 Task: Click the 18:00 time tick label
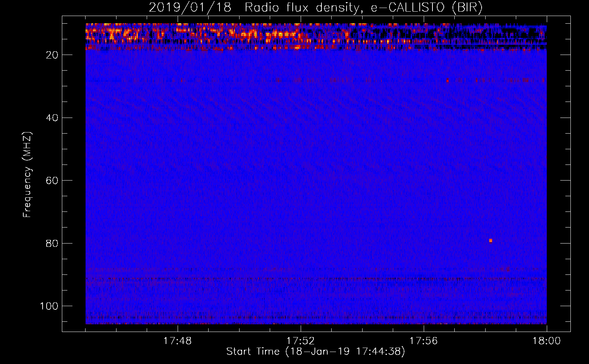(x=546, y=341)
